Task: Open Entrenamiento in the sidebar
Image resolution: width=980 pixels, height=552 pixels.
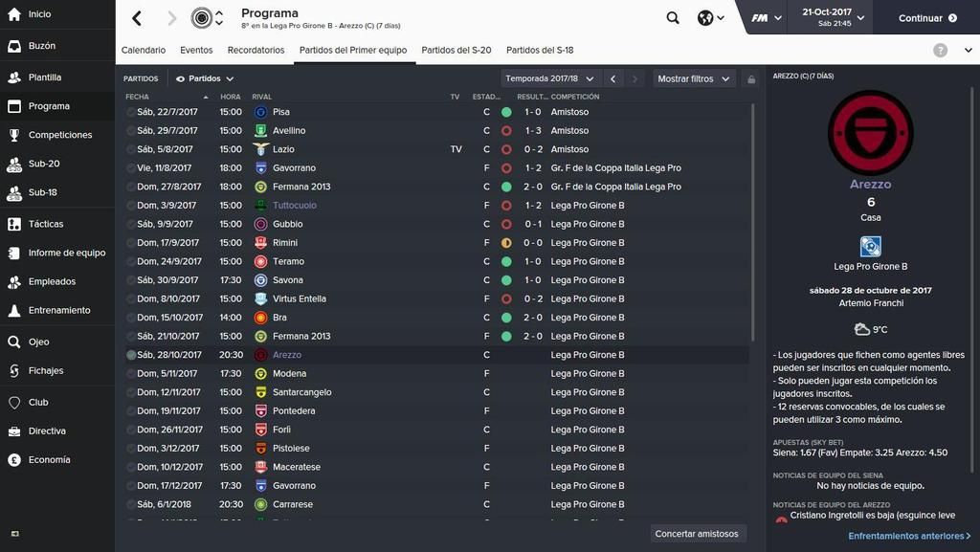Action: click(x=57, y=310)
